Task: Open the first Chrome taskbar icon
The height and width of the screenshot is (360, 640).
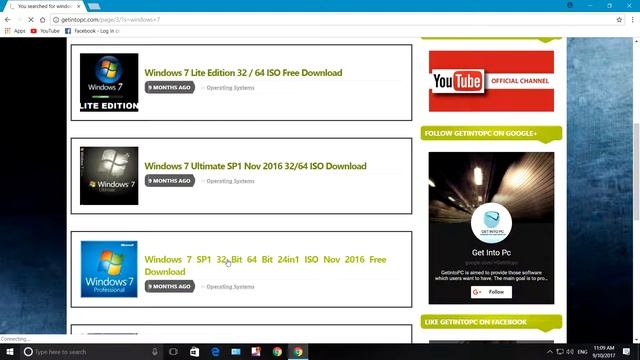Action: pos(277,351)
